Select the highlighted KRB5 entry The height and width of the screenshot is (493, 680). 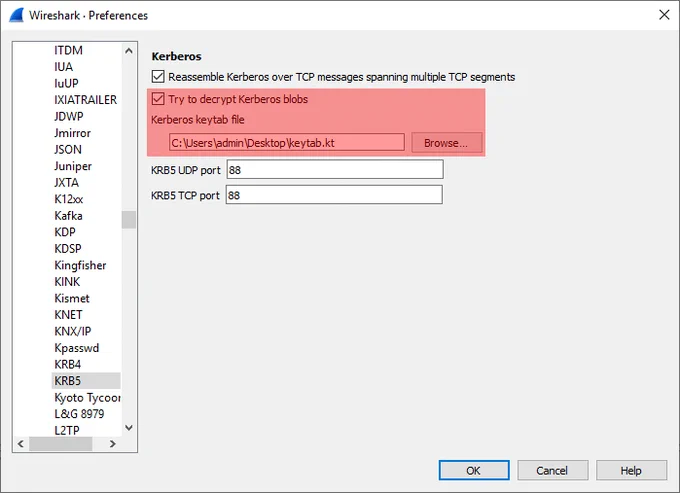coord(86,381)
